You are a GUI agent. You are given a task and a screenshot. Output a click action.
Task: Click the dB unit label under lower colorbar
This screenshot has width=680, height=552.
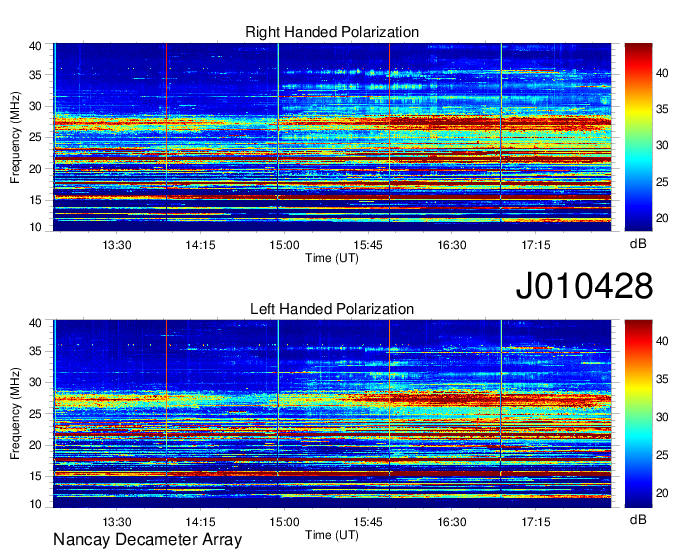638,519
